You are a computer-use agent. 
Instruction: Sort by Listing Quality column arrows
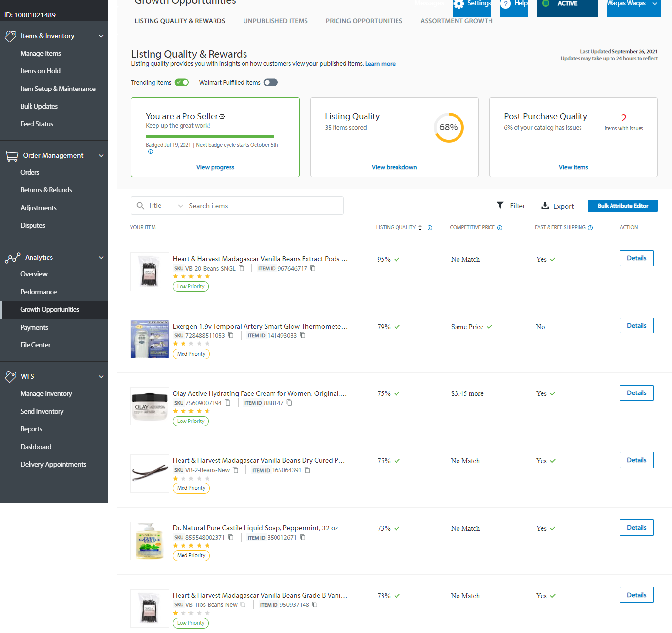pos(420,228)
